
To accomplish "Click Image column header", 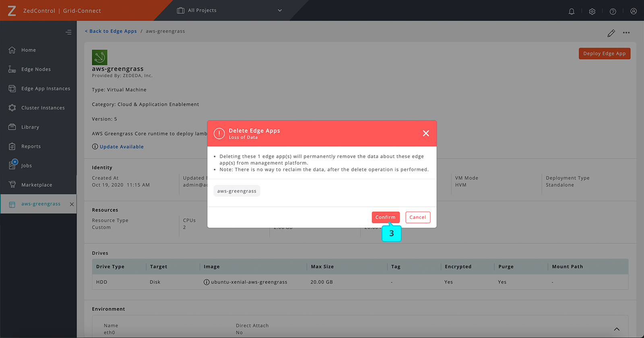I will [212, 267].
